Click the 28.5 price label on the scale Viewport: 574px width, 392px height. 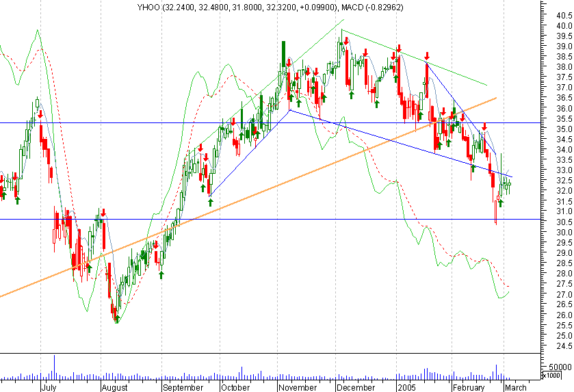click(x=564, y=263)
